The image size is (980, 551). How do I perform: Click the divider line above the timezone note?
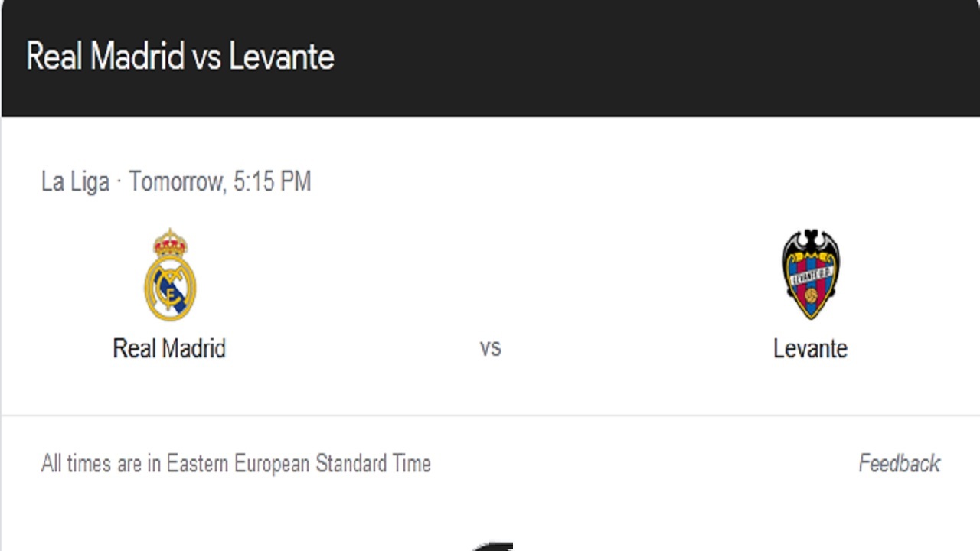(490, 416)
